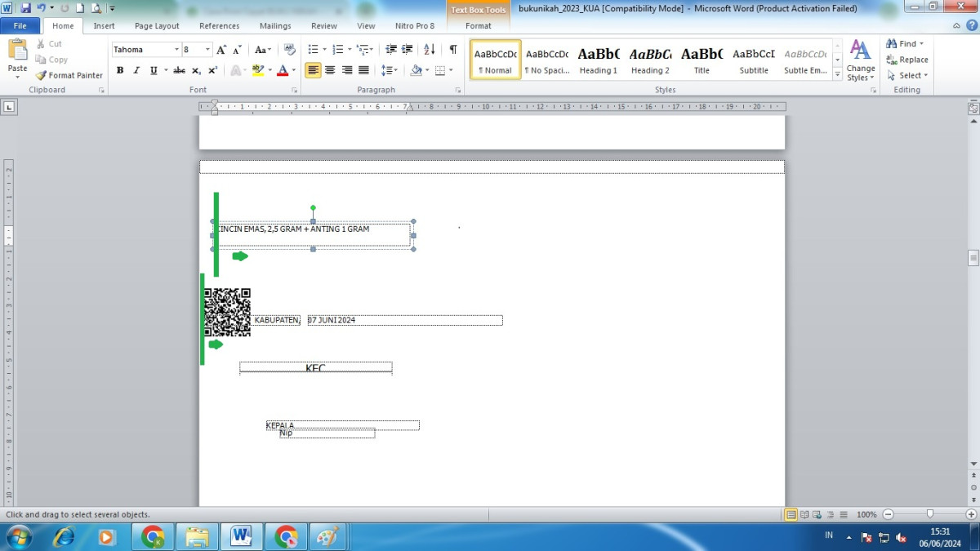Open Paint from the Windows taskbar
The height and width of the screenshot is (551, 980).
click(x=327, y=536)
